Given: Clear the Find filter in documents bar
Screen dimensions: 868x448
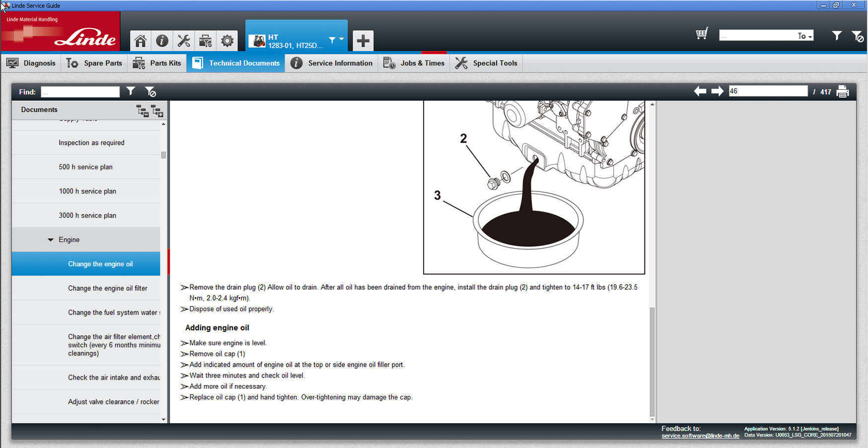Looking at the screenshot, I should [150, 92].
